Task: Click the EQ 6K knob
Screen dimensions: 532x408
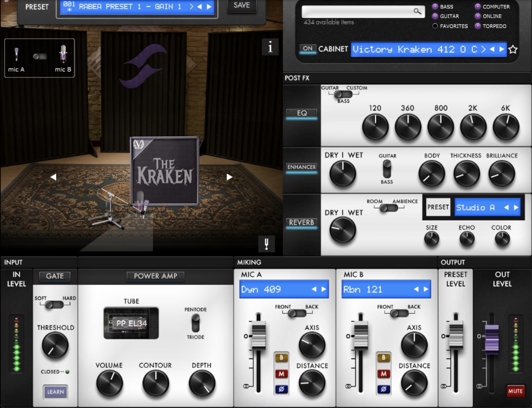Action: (506, 127)
